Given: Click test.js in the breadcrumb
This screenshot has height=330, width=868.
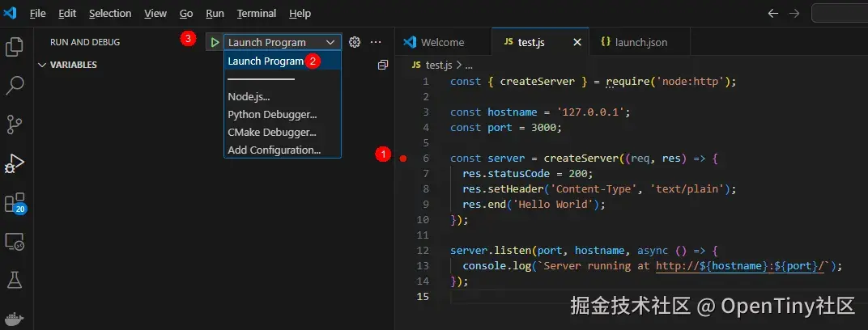Looking at the screenshot, I should click(438, 66).
